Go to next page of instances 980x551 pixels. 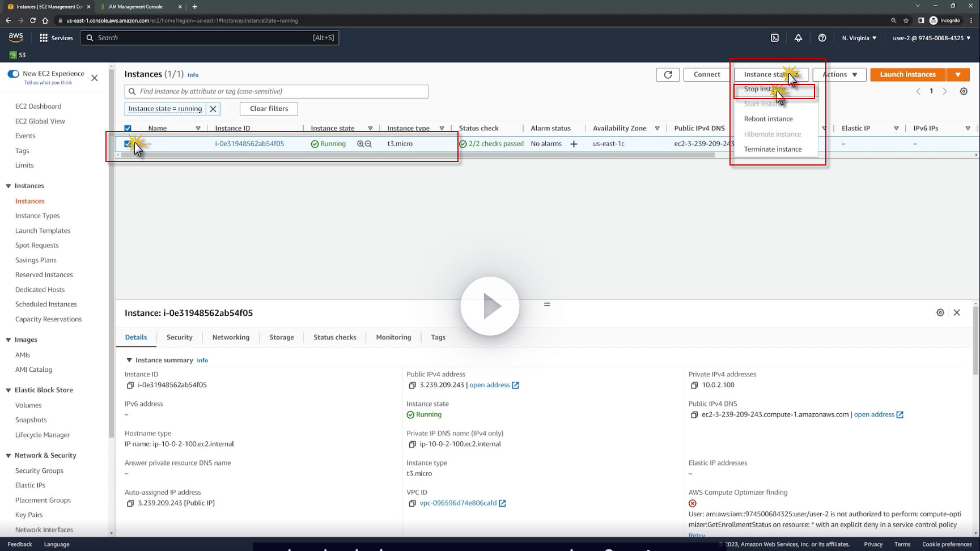[944, 91]
